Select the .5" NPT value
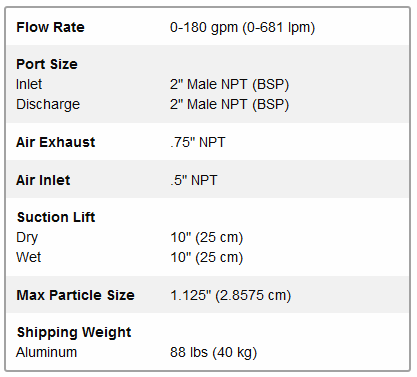 194,180
